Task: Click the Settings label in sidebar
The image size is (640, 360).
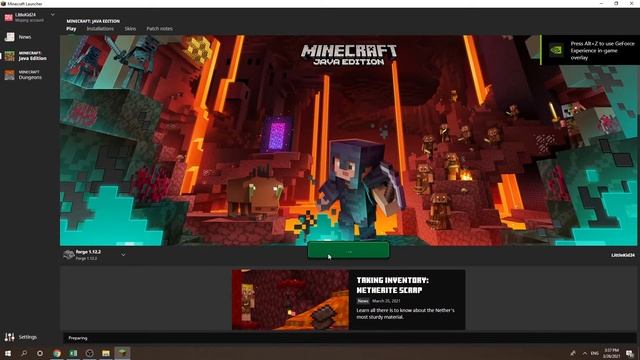Action: click(x=28, y=337)
